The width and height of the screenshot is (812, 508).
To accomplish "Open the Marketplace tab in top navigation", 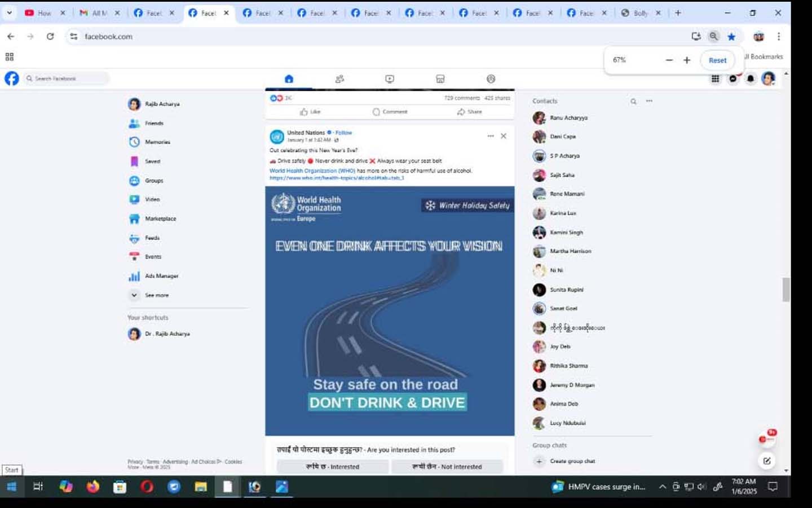I will (x=440, y=79).
